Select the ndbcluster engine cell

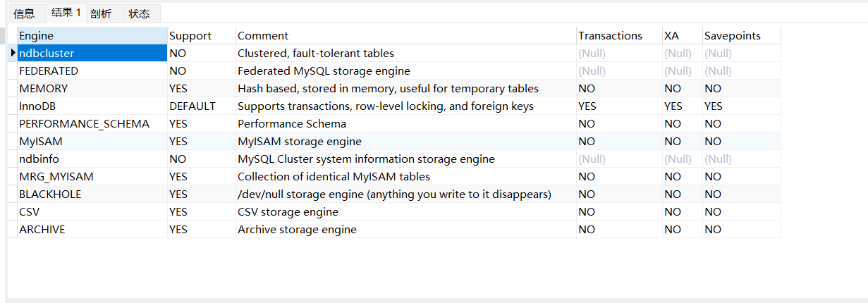pos(92,54)
